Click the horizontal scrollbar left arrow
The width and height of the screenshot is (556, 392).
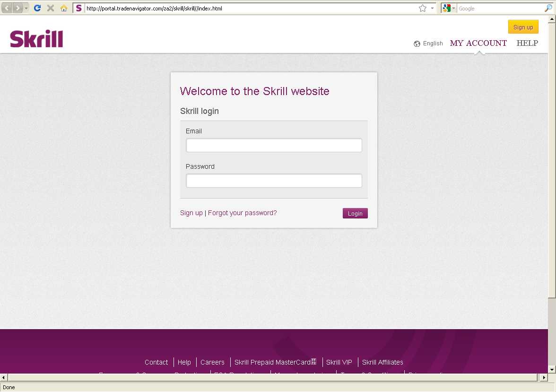[4, 377]
